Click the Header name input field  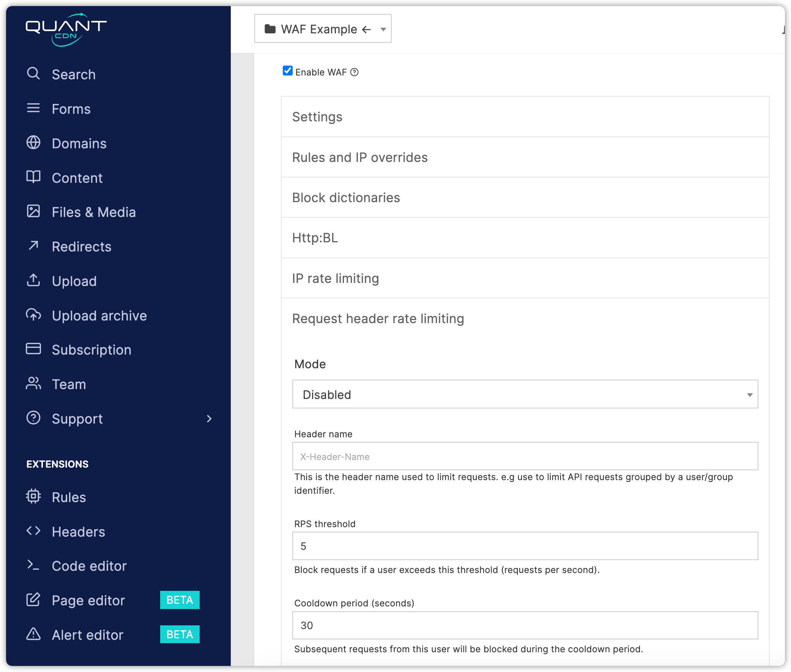tap(526, 457)
